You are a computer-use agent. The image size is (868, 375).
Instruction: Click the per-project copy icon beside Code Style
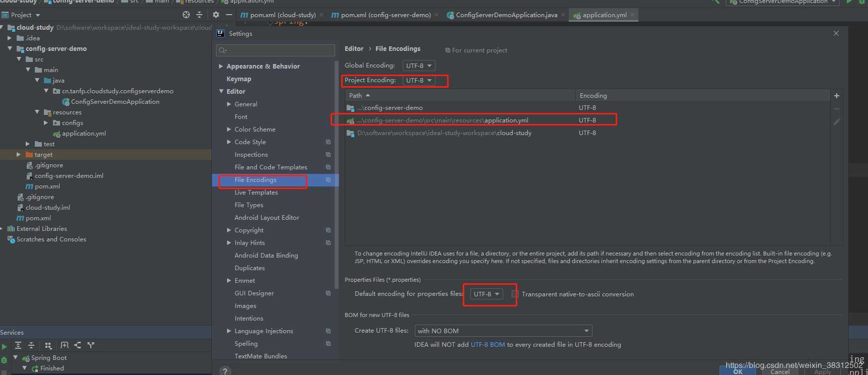pyautogui.click(x=328, y=142)
